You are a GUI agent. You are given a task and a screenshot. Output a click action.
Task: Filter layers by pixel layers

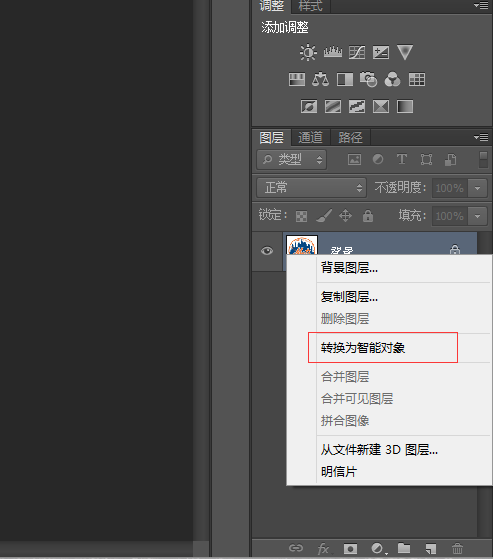[354, 159]
